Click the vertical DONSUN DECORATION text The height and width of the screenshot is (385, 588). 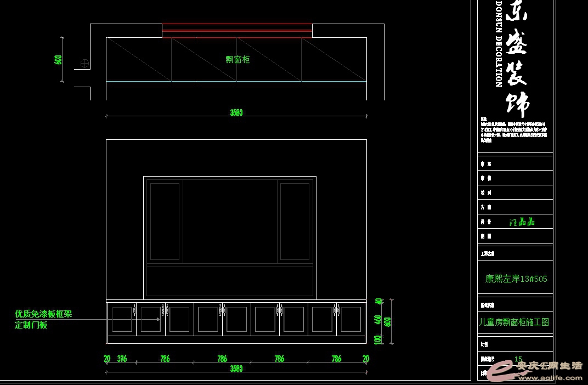click(499, 44)
